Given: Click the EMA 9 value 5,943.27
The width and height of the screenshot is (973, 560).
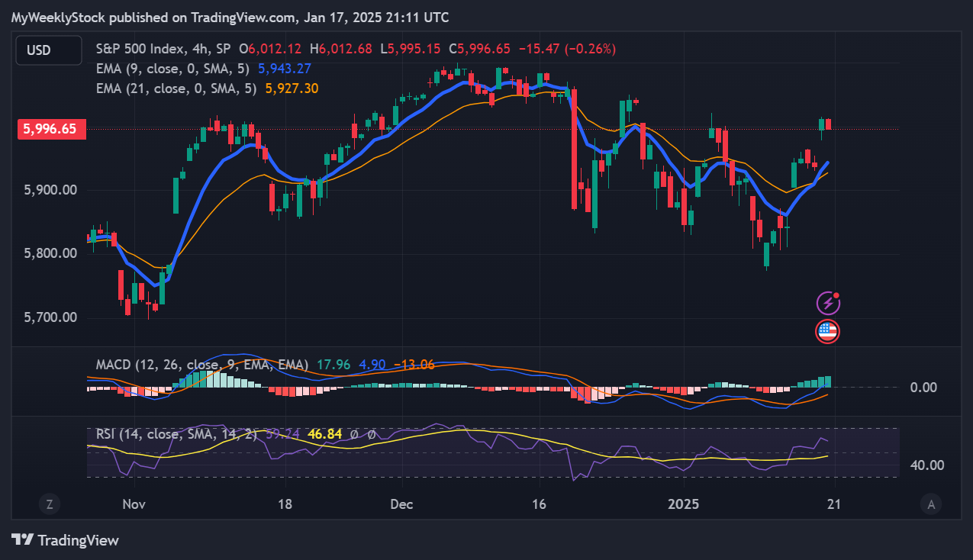Looking at the screenshot, I should coord(285,69).
